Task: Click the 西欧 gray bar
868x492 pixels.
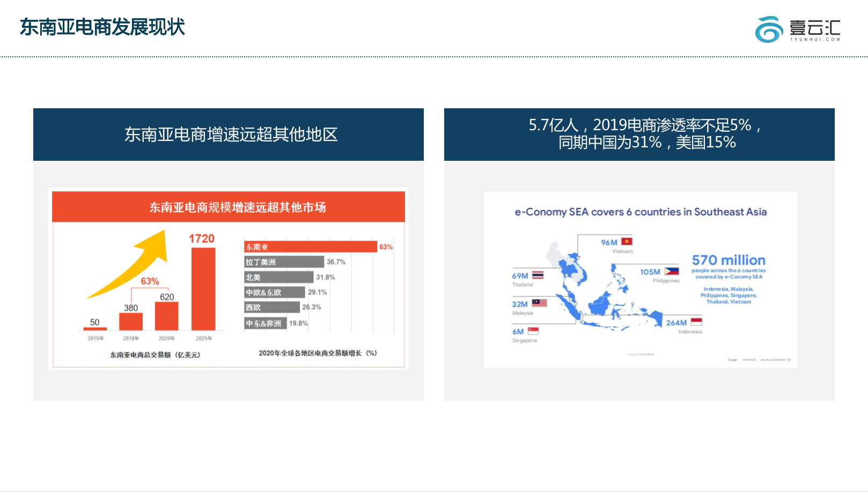Action: coord(272,307)
